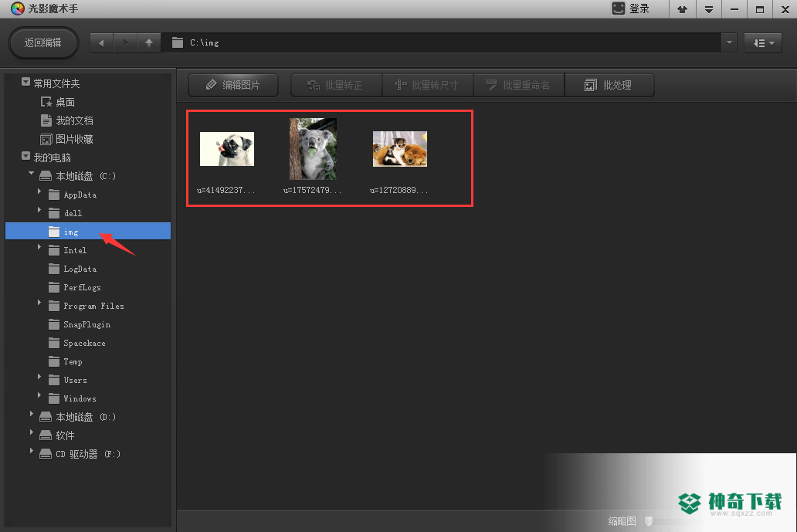Click the 批处理 button
Viewport: 797px width, 532px height.
609,85
